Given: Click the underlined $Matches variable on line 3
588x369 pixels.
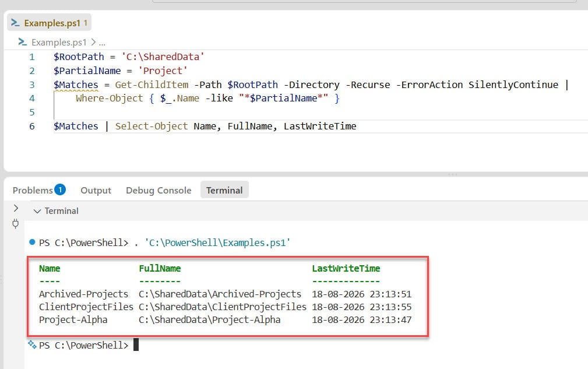Looking at the screenshot, I should coord(76,85).
